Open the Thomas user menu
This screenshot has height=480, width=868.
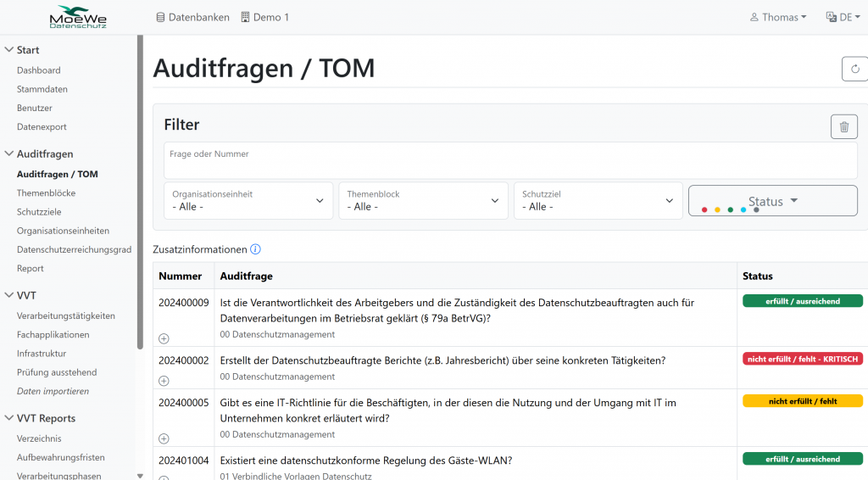(x=778, y=17)
